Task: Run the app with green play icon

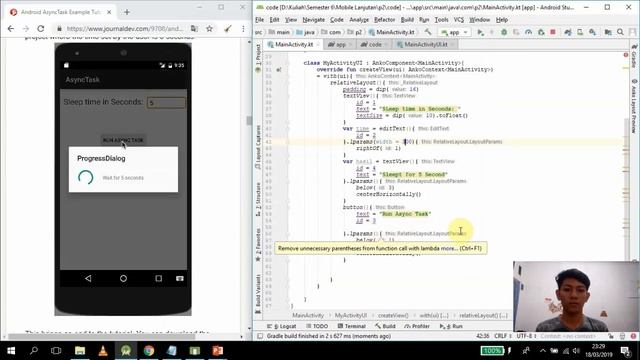Action: point(481,32)
